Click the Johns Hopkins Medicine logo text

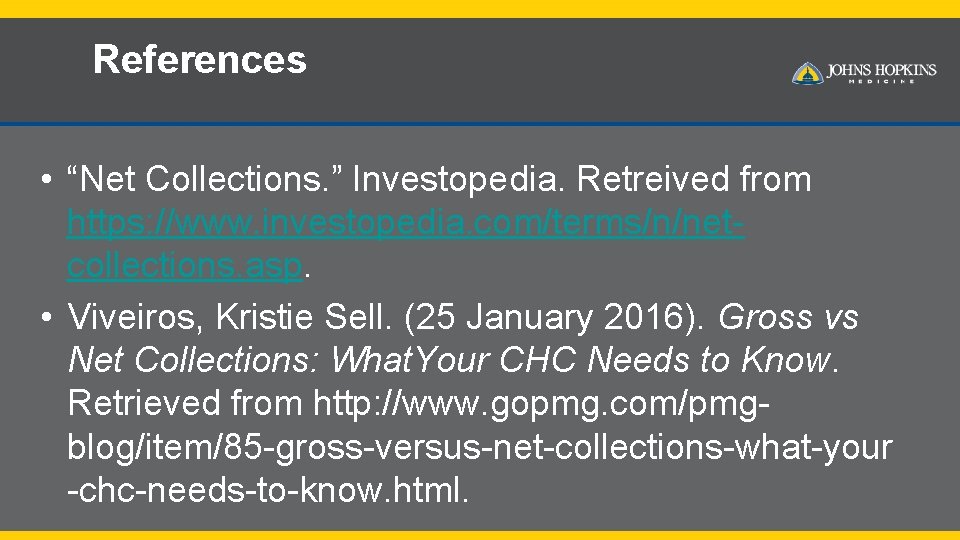point(881,72)
